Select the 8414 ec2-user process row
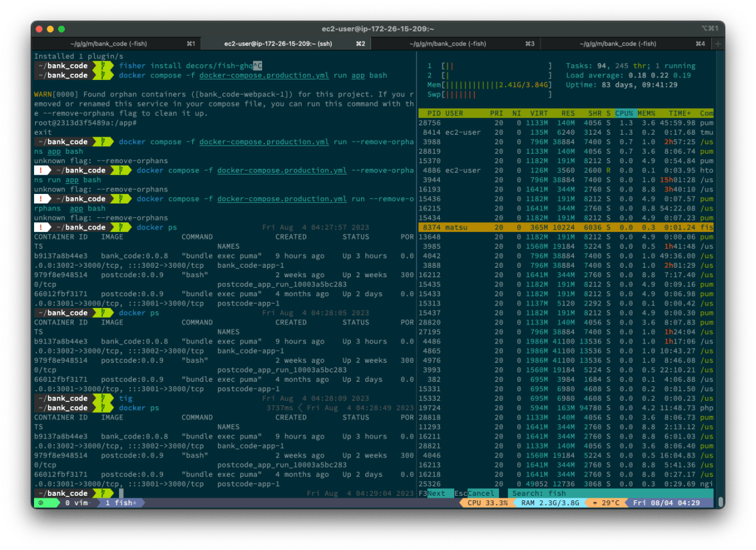 pos(566,132)
